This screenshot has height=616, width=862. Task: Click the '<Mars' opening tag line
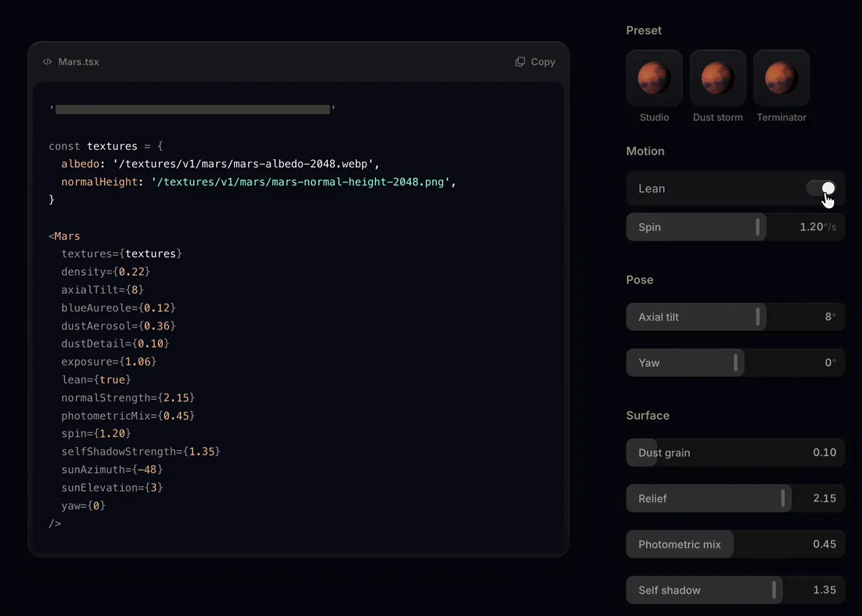tap(65, 235)
